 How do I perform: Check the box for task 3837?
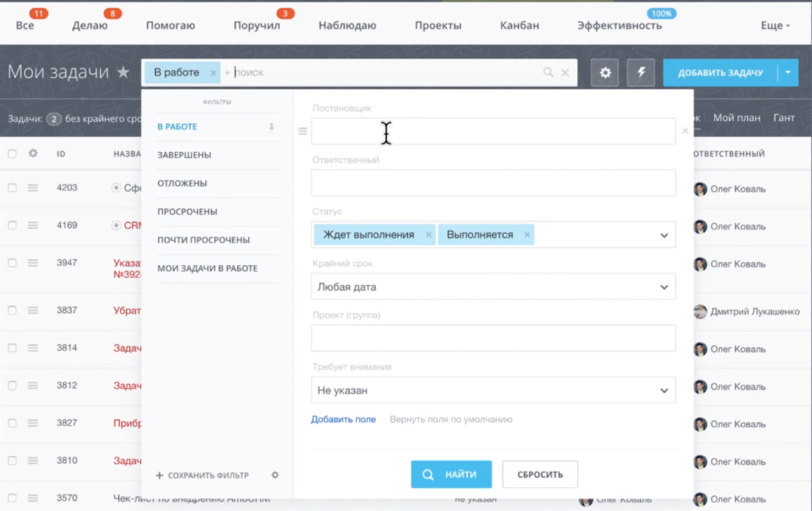click(12, 311)
